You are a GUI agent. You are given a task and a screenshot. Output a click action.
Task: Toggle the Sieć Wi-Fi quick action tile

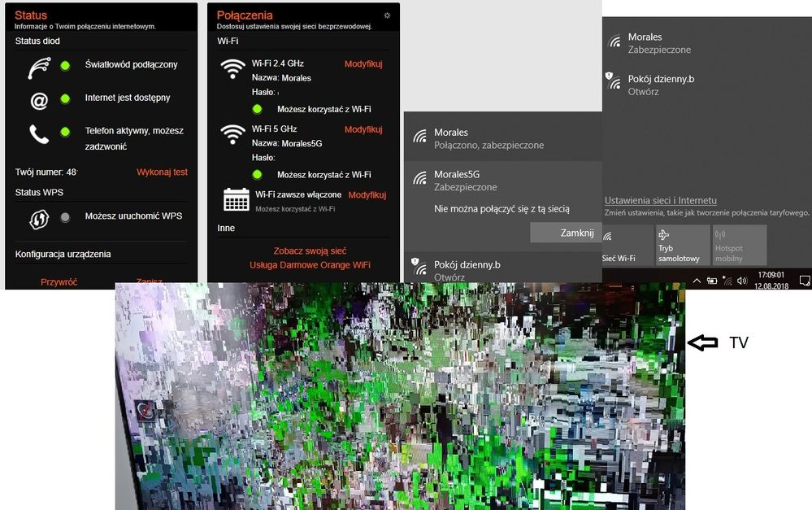click(x=624, y=246)
